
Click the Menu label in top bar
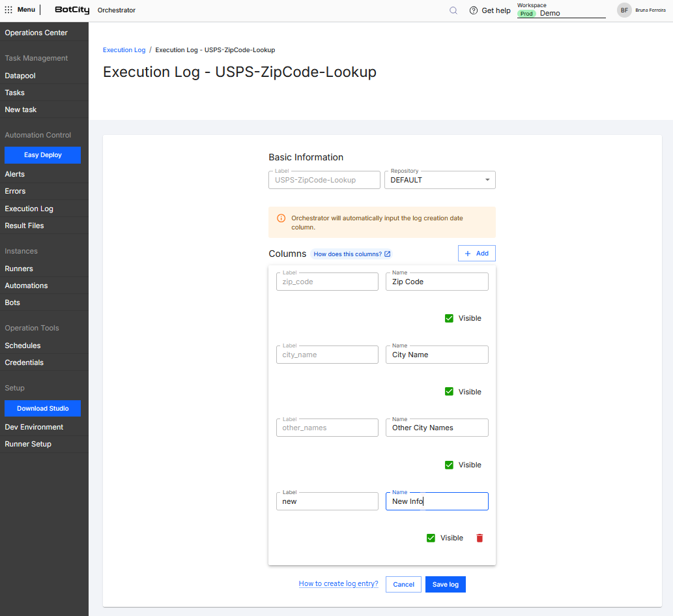tap(26, 9)
